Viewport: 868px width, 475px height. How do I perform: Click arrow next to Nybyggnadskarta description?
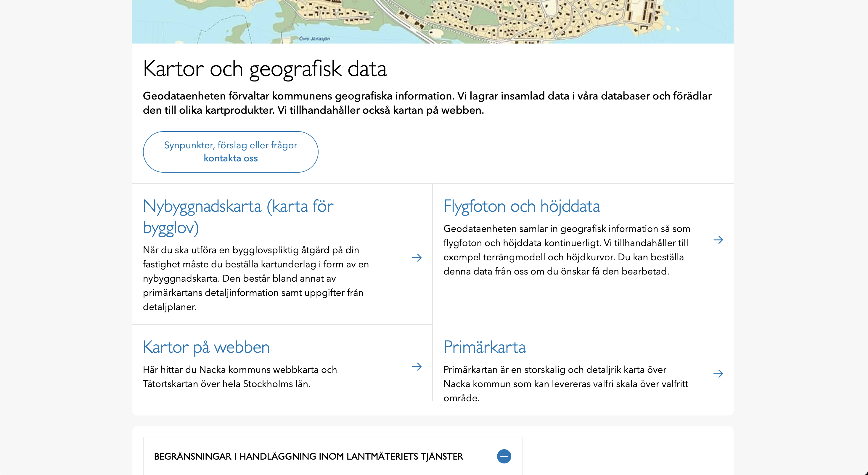point(417,258)
